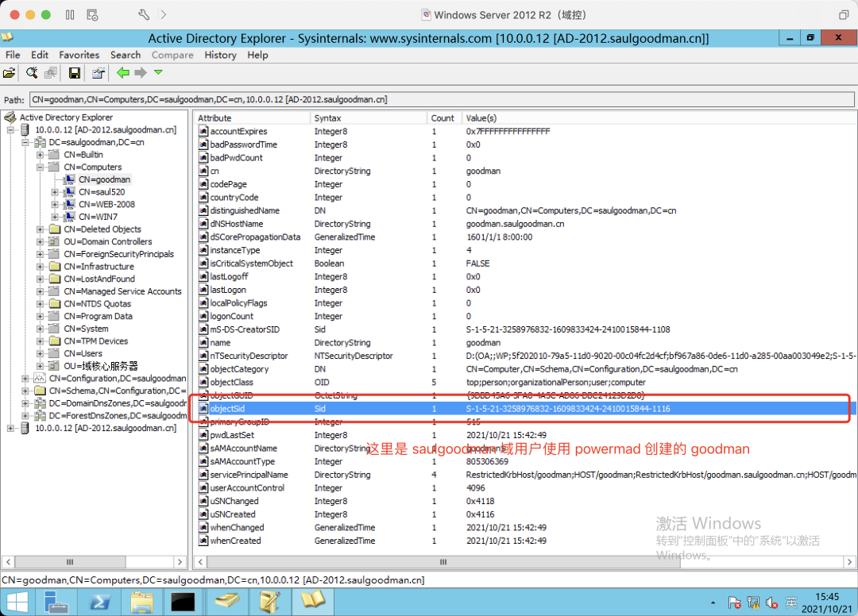Expand the CN=WEB-2008 computer node
Screen dimensions: 858x616
[x=55, y=205]
